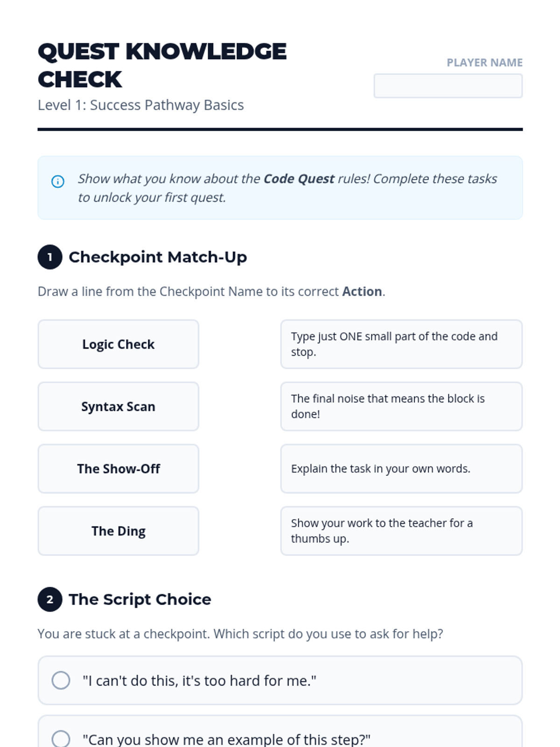Click the Logic Check card
The height and width of the screenshot is (747, 560).
coord(118,344)
